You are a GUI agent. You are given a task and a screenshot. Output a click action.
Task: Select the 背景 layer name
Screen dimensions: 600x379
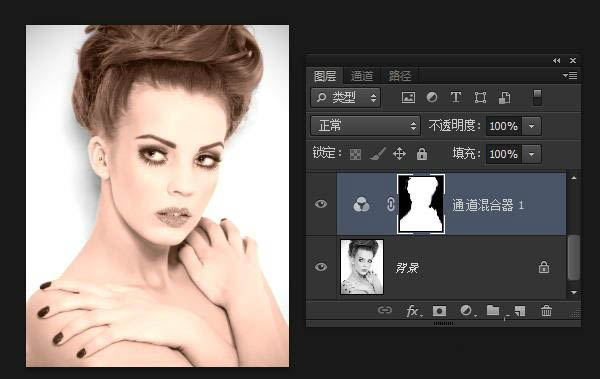pyautogui.click(x=407, y=268)
